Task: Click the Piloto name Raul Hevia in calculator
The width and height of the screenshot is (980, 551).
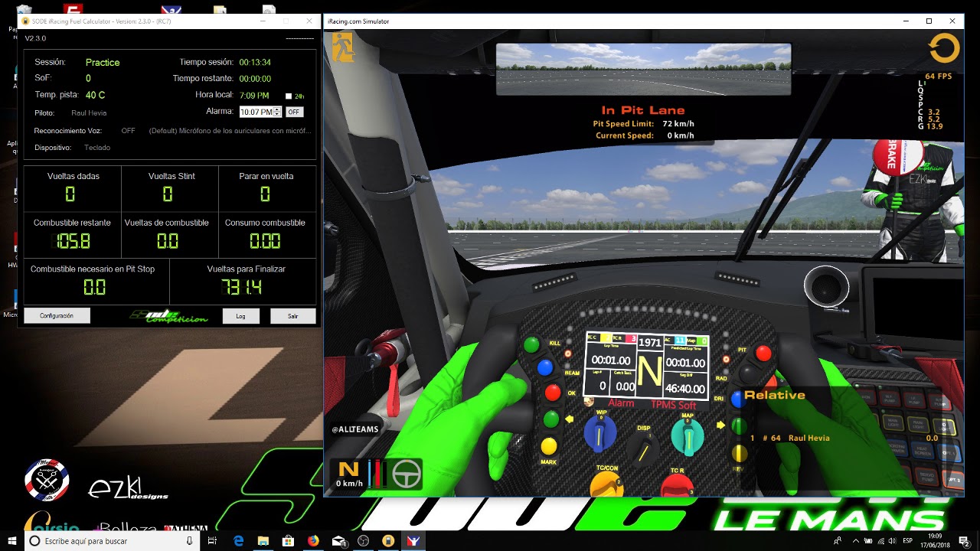Action: (89, 112)
